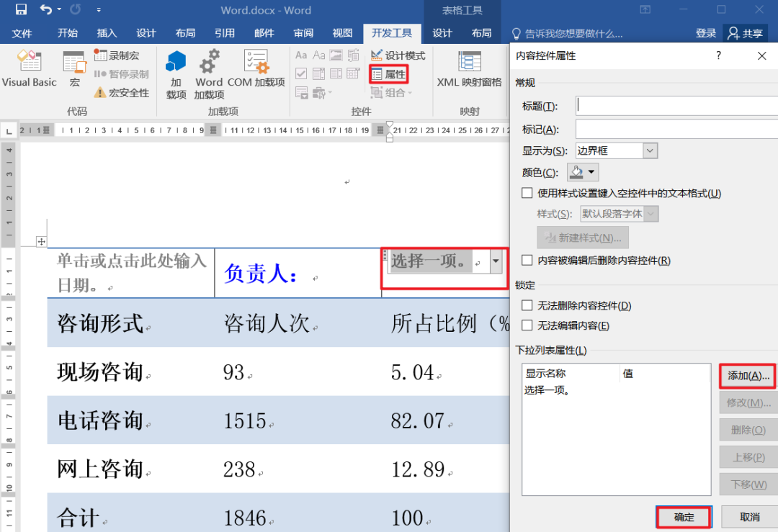
Task: Open the undo history dropdown arrow
Action: point(59,9)
